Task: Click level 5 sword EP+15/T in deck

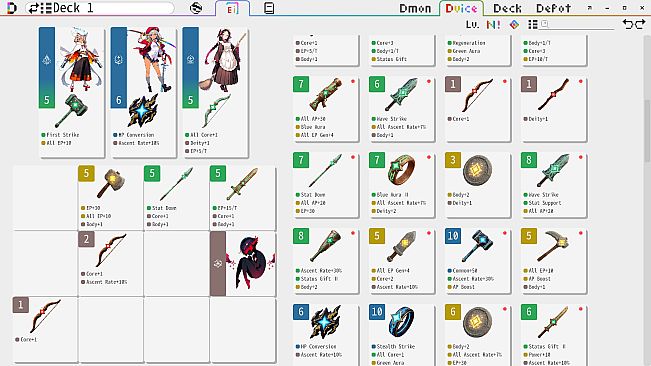Action: coord(242,198)
